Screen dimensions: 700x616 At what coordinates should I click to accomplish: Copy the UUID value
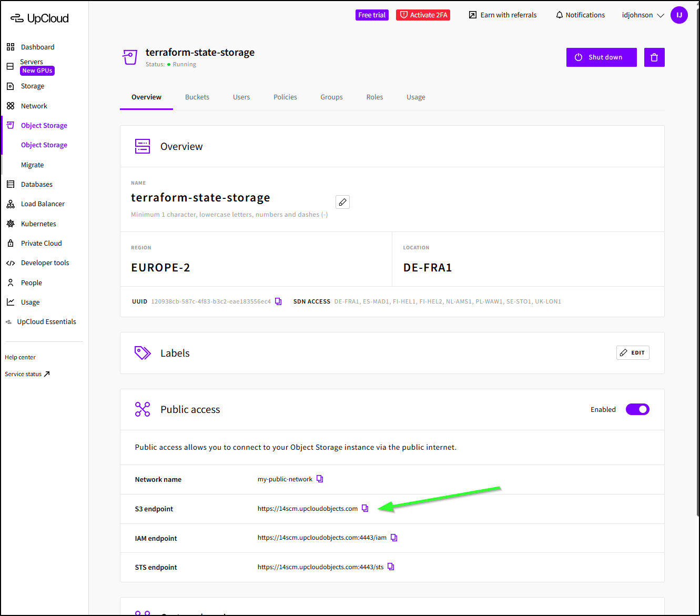pos(278,301)
